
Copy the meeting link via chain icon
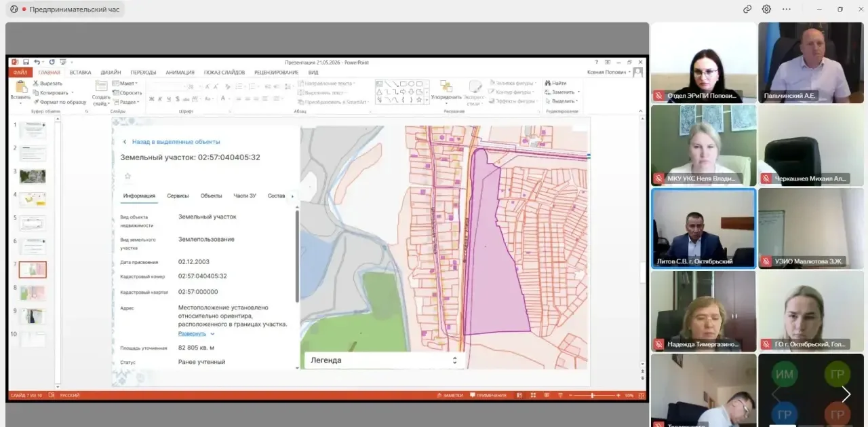click(747, 10)
